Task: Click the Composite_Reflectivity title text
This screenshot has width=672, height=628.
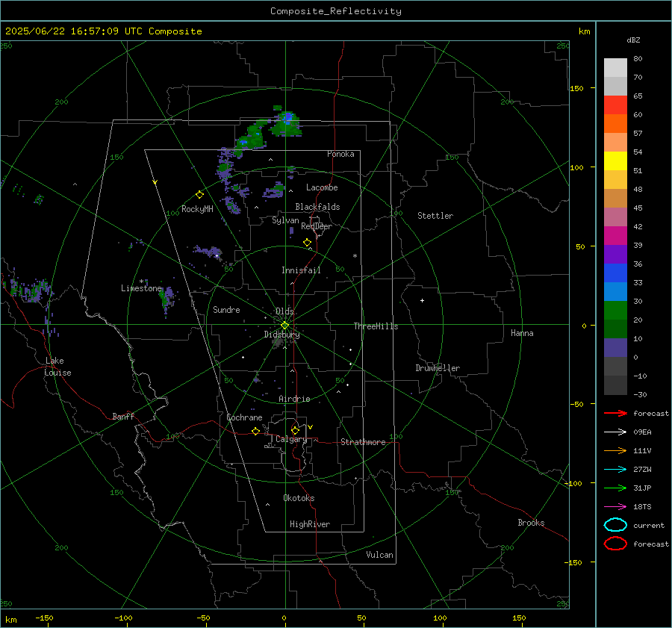Action: (335, 11)
